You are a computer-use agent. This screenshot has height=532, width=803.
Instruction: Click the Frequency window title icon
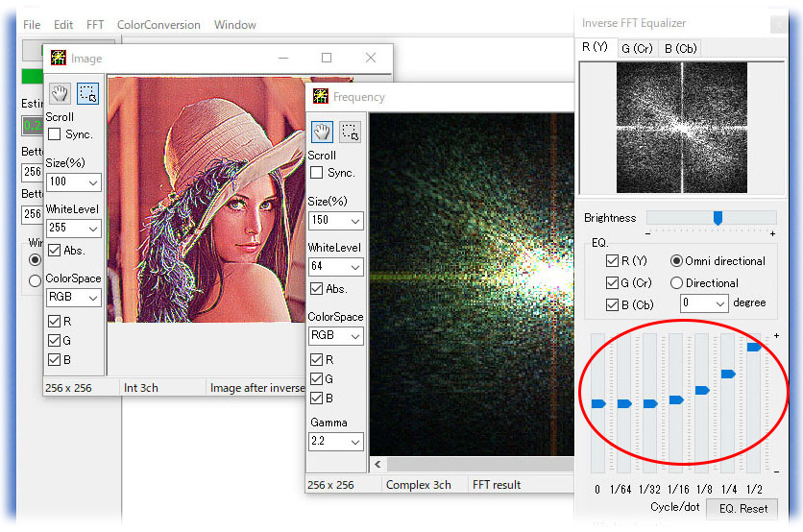pos(321,96)
